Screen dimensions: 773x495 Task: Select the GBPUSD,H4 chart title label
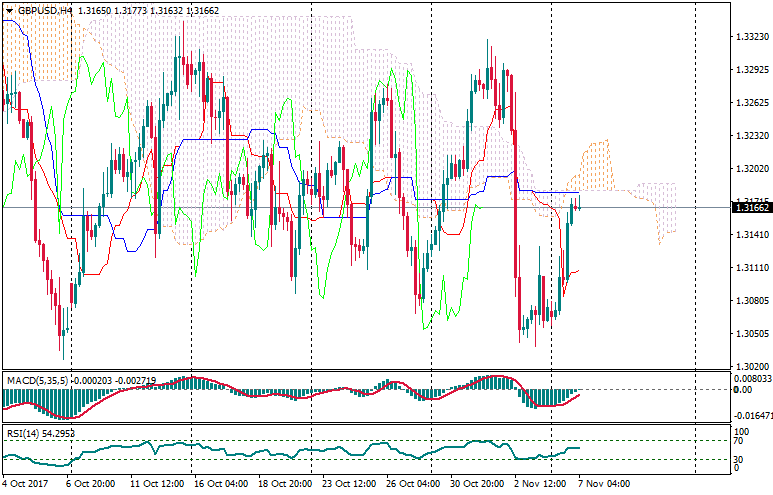pyautogui.click(x=49, y=10)
